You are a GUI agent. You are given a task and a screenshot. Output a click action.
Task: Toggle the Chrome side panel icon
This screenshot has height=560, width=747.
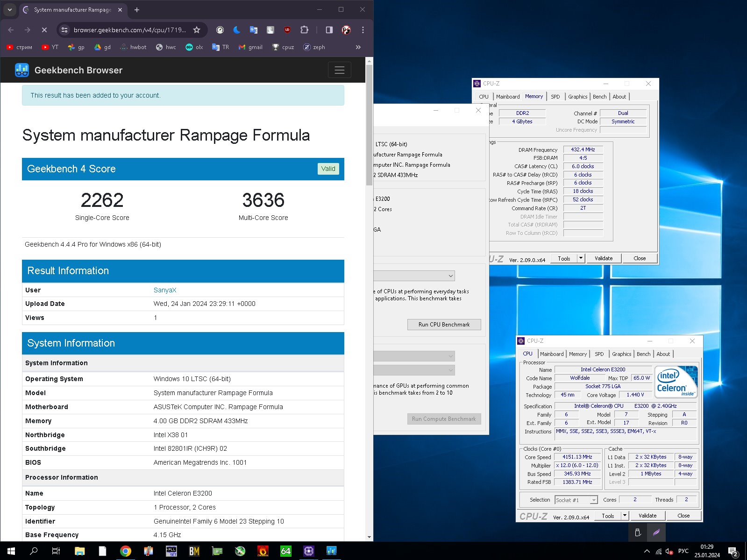[x=329, y=30]
